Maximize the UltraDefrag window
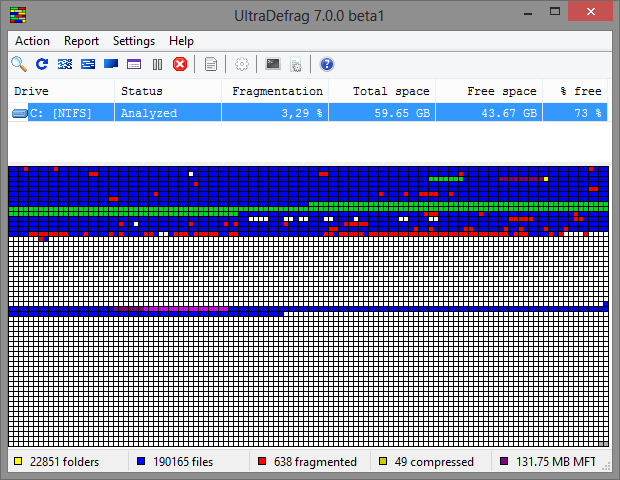This screenshot has height=480, width=620. pyautogui.click(x=555, y=11)
